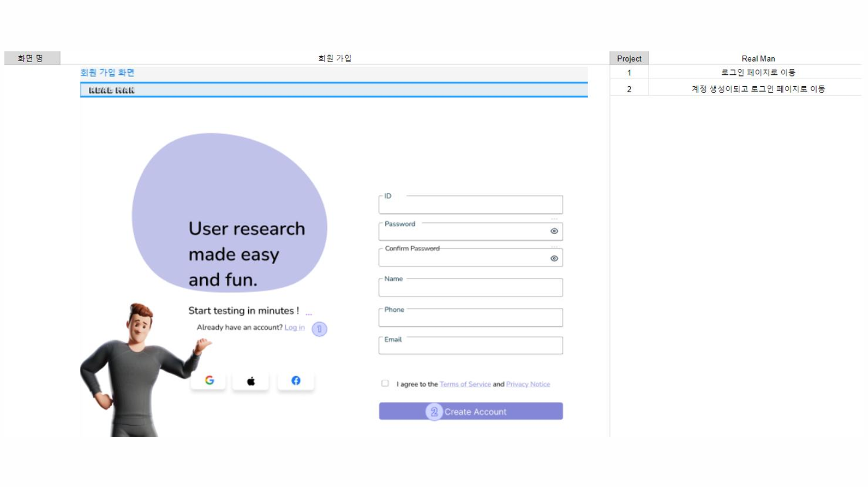Check the agree to terms checkbox
868x487 pixels.
[x=385, y=383]
